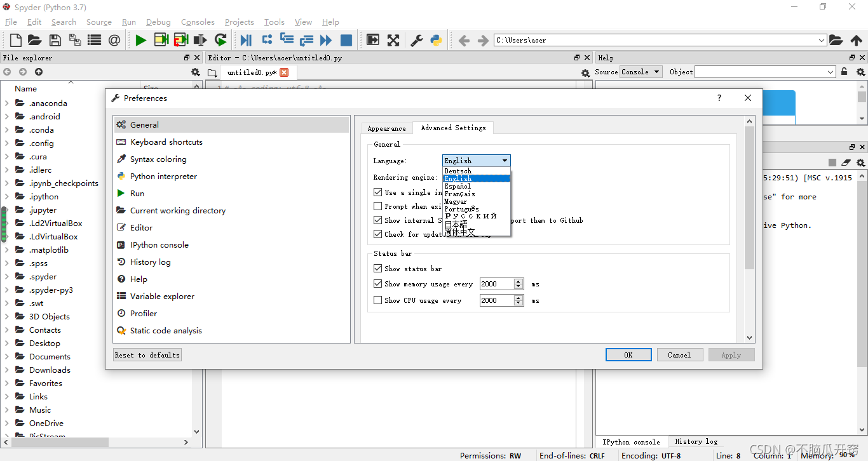Expand the Downloads folder node

(x=7, y=370)
